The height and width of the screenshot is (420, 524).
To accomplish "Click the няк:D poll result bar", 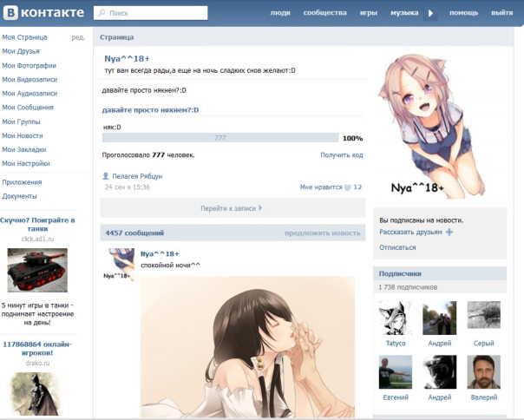I will [x=219, y=138].
